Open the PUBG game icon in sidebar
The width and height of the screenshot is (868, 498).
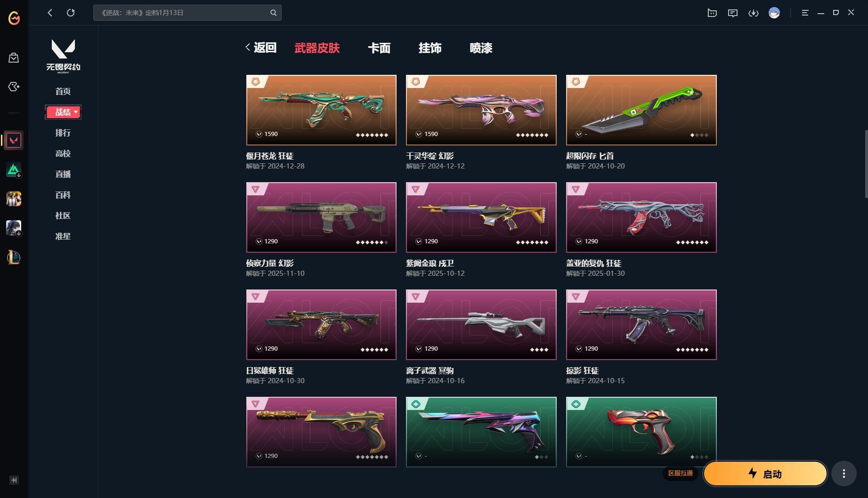click(x=14, y=199)
